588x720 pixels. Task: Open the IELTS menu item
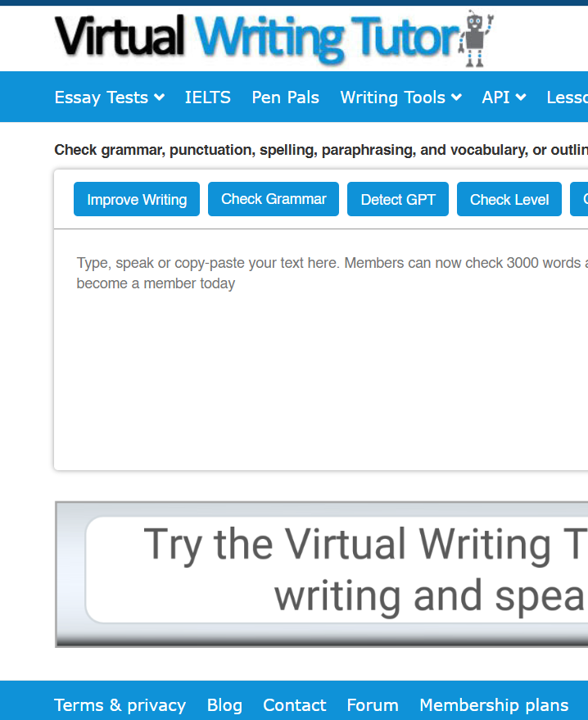click(x=207, y=97)
